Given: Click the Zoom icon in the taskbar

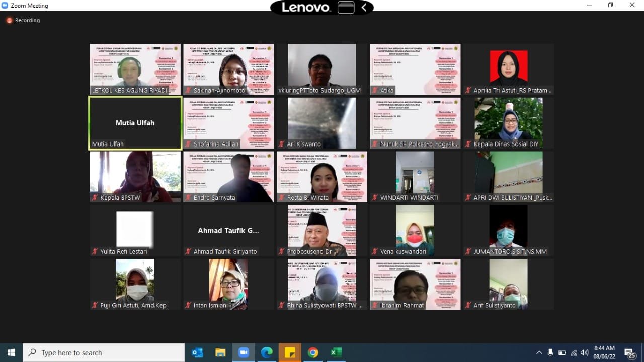Looking at the screenshot, I should [x=244, y=353].
